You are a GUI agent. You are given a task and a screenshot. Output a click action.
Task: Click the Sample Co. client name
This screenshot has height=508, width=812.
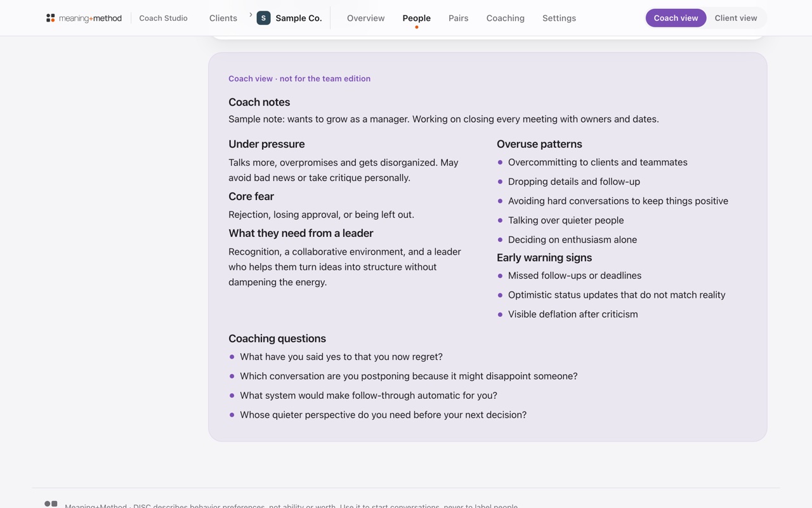[299, 18]
